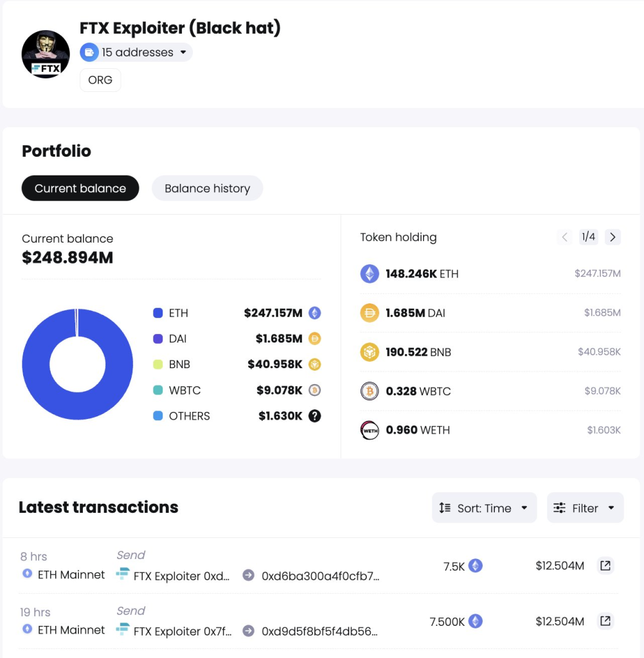Click ETH Mainnet icon in 19 hrs row
This screenshot has height=658, width=644.
(27, 629)
